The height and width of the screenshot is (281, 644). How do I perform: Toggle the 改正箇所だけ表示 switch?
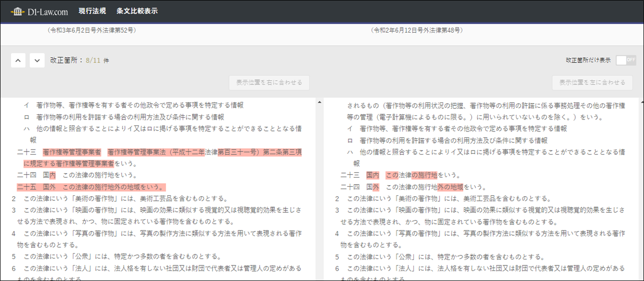coord(626,60)
